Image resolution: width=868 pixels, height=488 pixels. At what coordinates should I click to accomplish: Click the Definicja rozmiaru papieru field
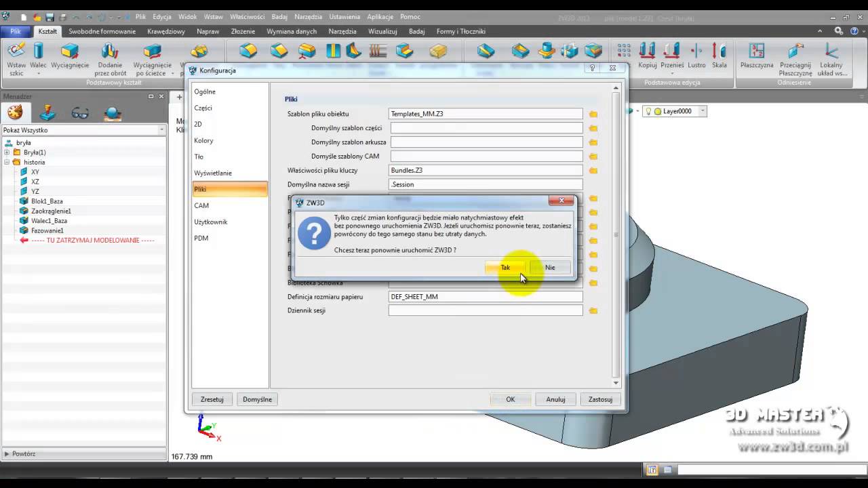click(x=486, y=297)
